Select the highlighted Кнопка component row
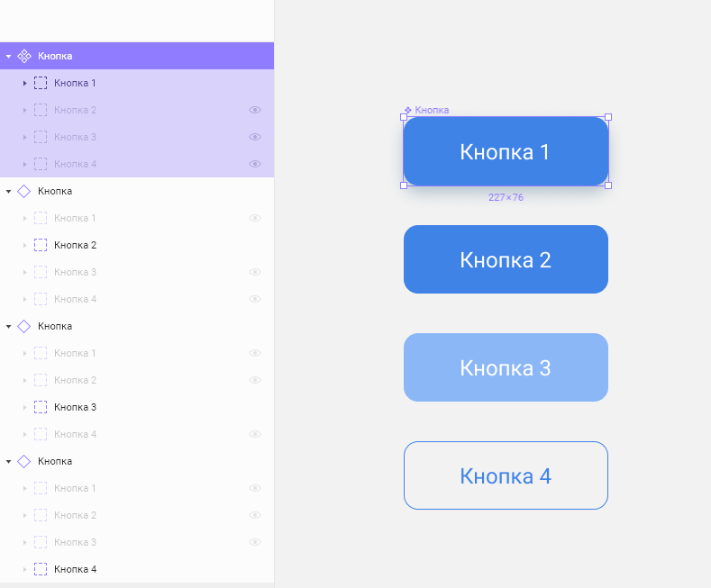 [x=137, y=56]
